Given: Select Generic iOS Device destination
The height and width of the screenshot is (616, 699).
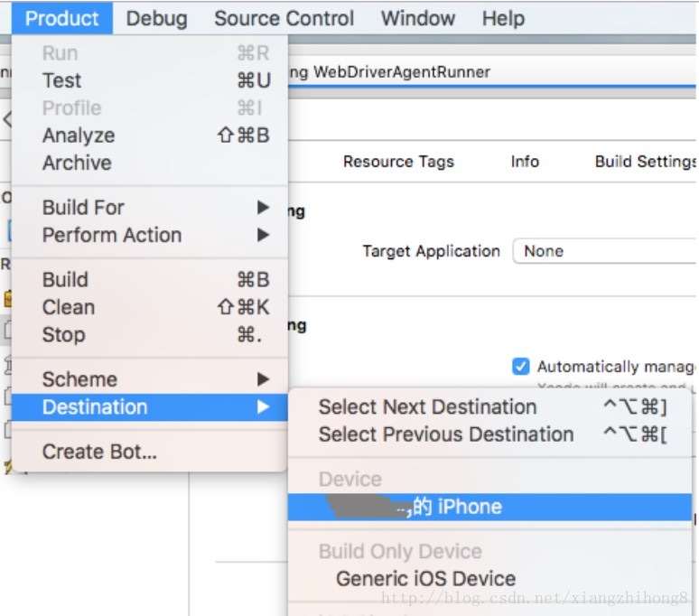Looking at the screenshot, I should pos(425,579).
